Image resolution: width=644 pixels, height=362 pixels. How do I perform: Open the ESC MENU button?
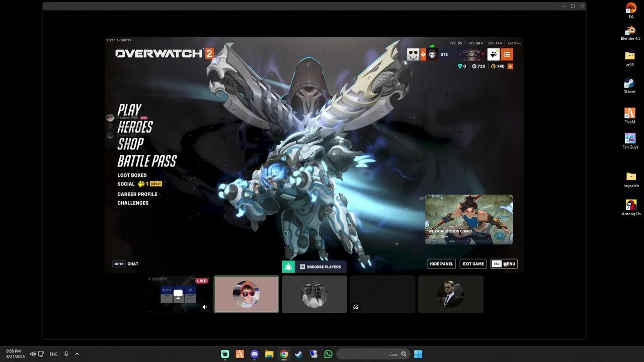(504, 264)
